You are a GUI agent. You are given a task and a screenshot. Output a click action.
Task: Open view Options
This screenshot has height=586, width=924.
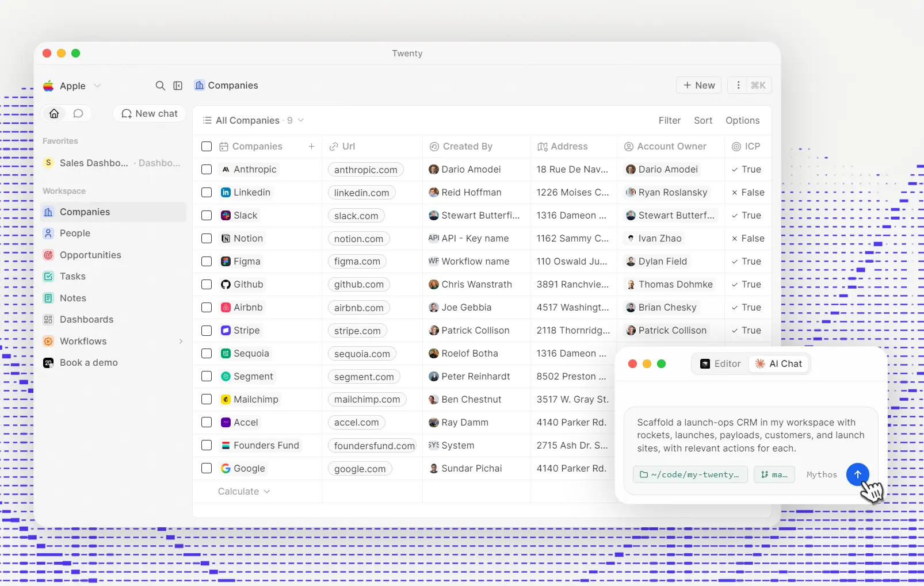pyautogui.click(x=742, y=120)
